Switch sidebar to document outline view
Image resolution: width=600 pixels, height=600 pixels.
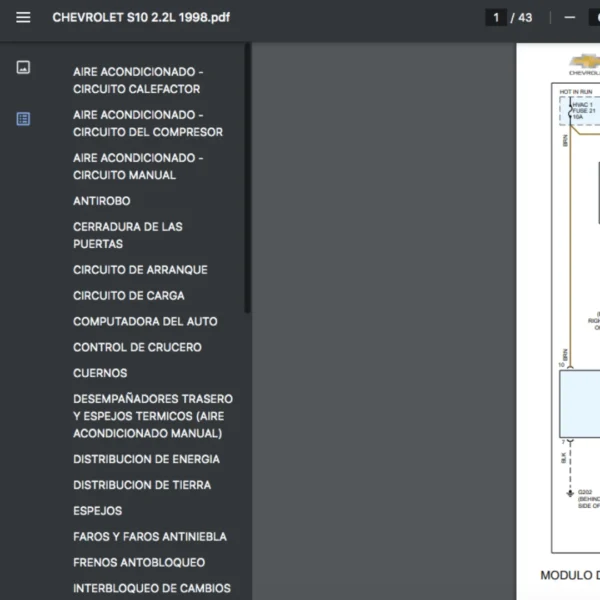click(x=23, y=119)
